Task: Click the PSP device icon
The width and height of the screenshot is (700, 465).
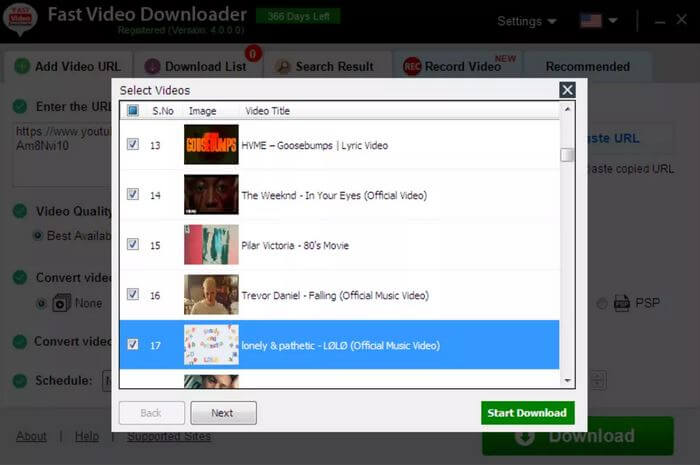Action: [x=622, y=303]
